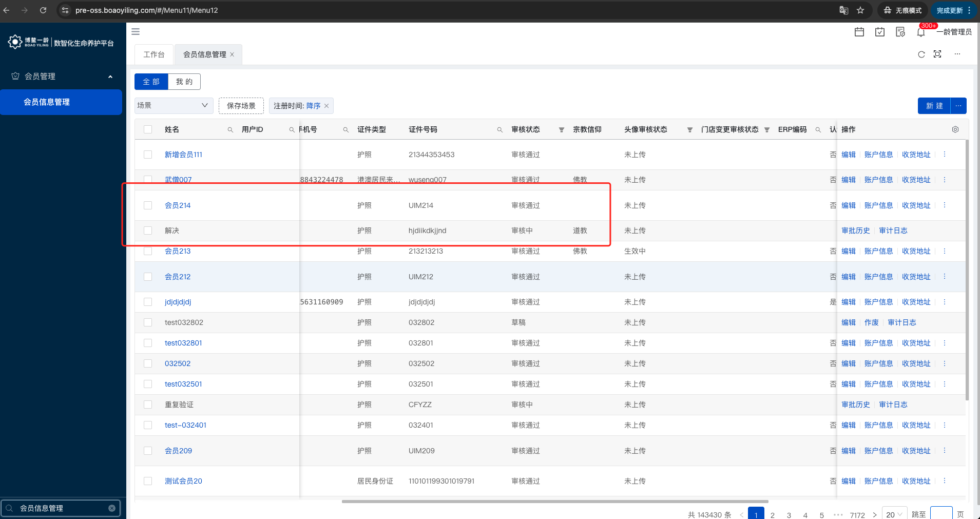Open the calendar icon in header
The image size is (980, 519).
tap(859, 32)
